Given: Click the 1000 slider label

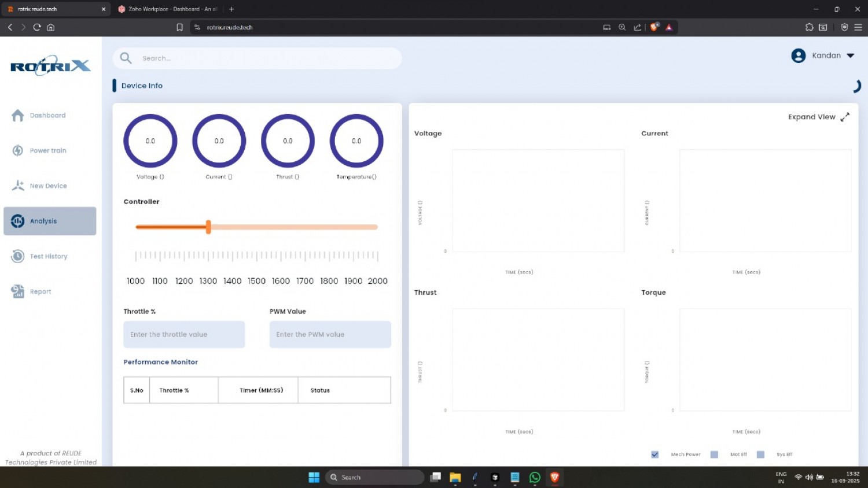Looking at the screenshot, I should click(135, 281).
